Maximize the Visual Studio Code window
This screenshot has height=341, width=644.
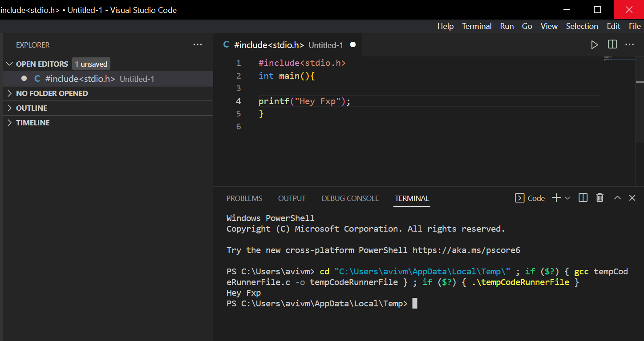coord(598,9)
